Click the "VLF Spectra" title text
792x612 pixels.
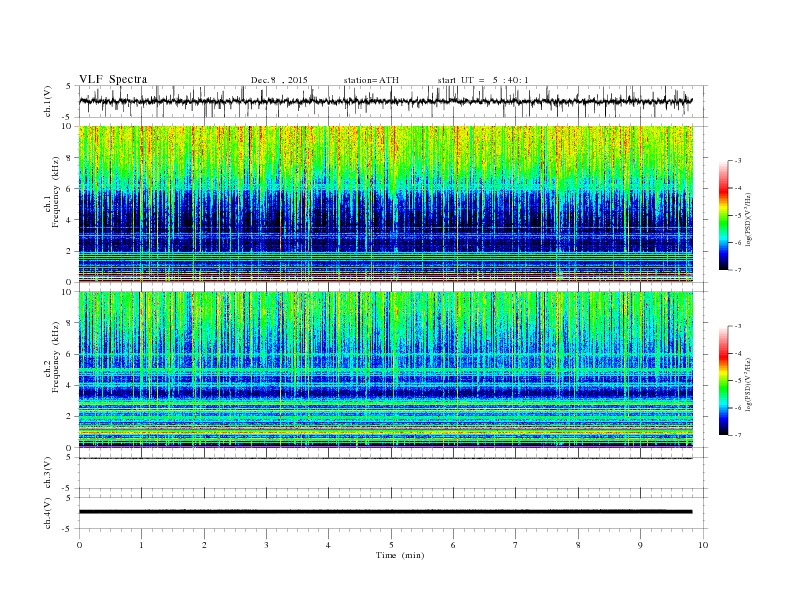pos(113,79)
